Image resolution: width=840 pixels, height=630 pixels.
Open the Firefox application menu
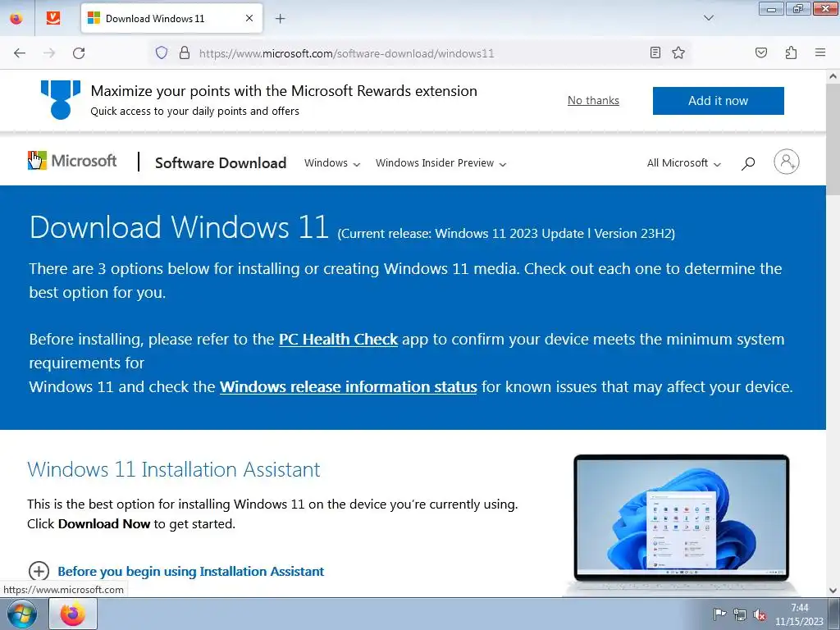(820, 52)
